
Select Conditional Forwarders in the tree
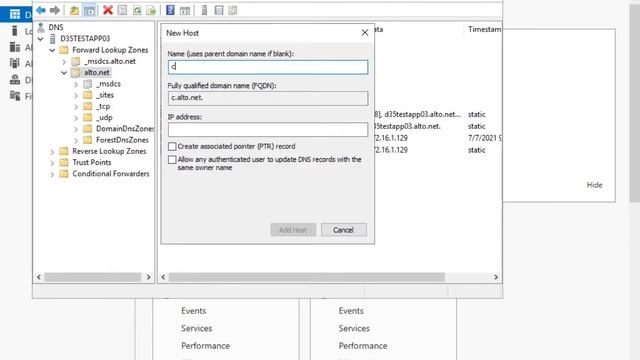(111, 174)
